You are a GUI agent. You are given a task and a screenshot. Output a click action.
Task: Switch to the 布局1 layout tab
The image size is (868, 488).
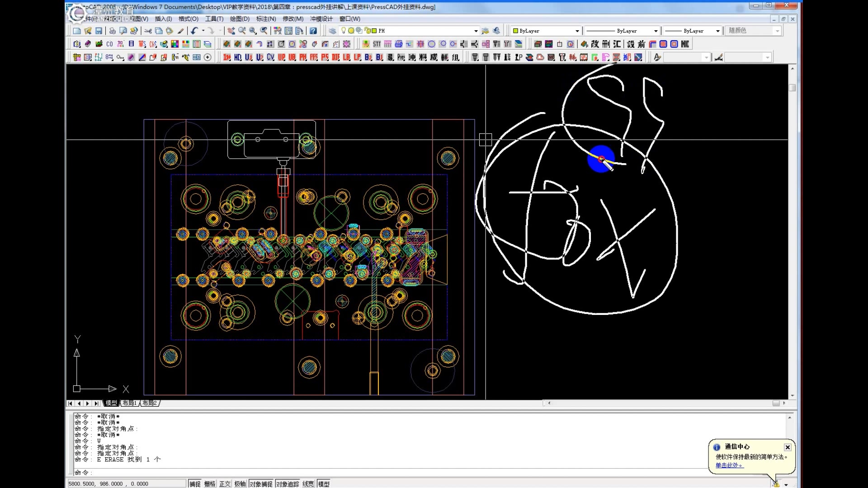click(129, 403)
